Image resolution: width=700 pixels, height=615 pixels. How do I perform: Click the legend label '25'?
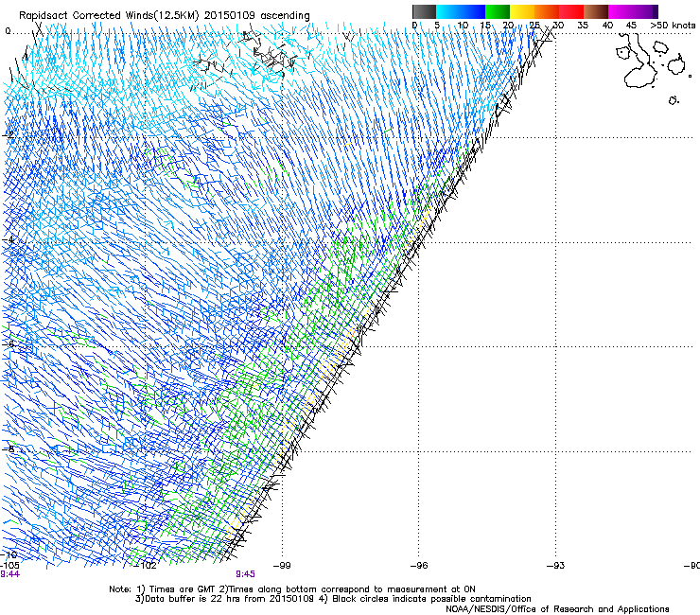pyautogui.click(x=534, y=25)
